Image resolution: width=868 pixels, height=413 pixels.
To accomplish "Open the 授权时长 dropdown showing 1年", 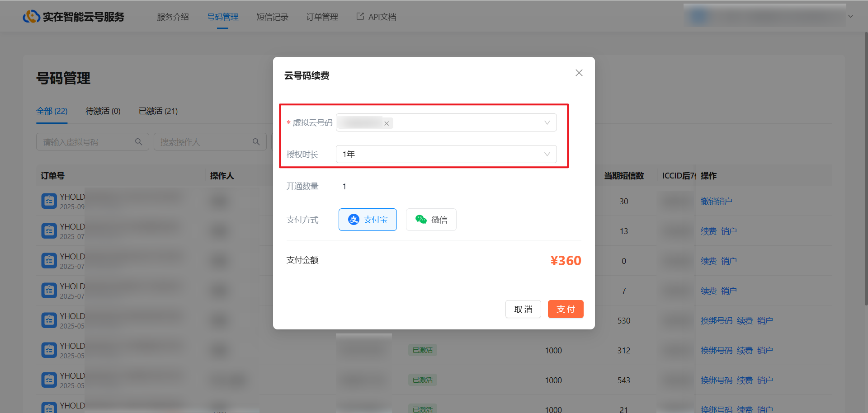I will pyautogui.click(x=547, y=154).
